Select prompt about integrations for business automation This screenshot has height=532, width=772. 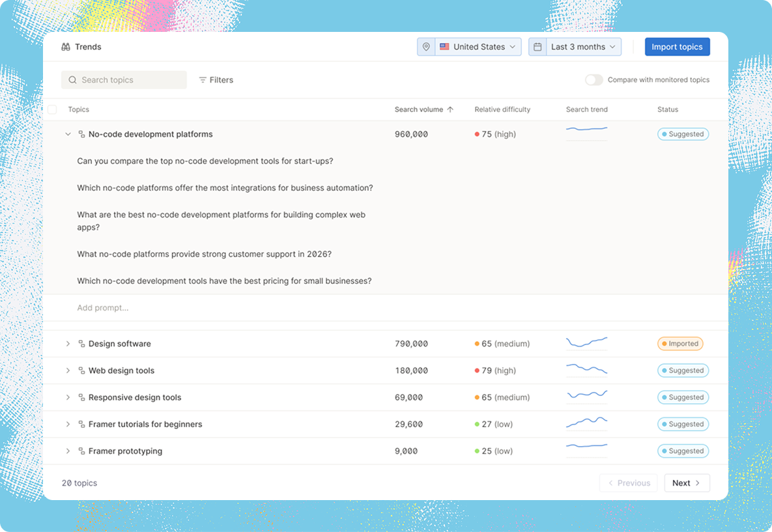tap(225, 188)
